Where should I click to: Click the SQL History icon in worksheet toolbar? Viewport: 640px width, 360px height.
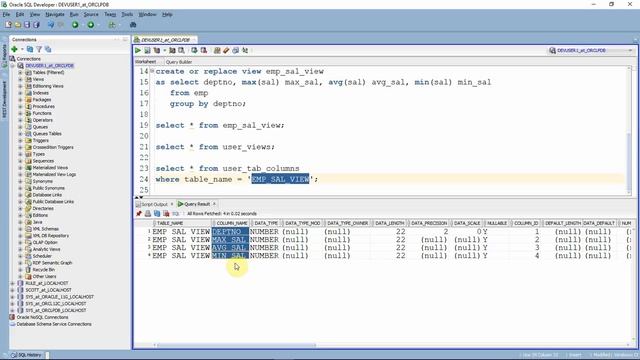click(x=236, y=51)
